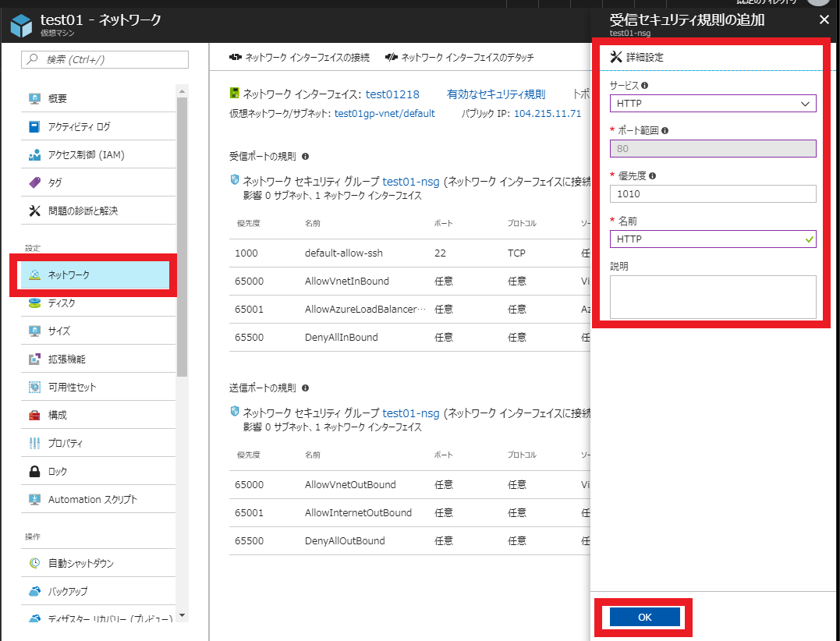The height and width of the screenshot is (641, 840).
Task: Click info icon beside ポート範囲 label
Action: (x=665, y=131)
